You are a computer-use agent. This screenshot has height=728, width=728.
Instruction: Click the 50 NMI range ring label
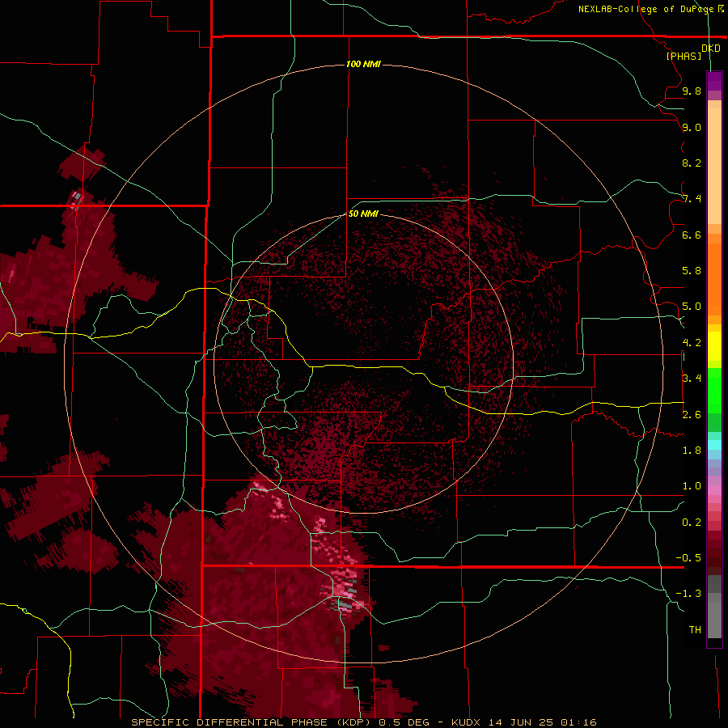click(x=363, y=214)
